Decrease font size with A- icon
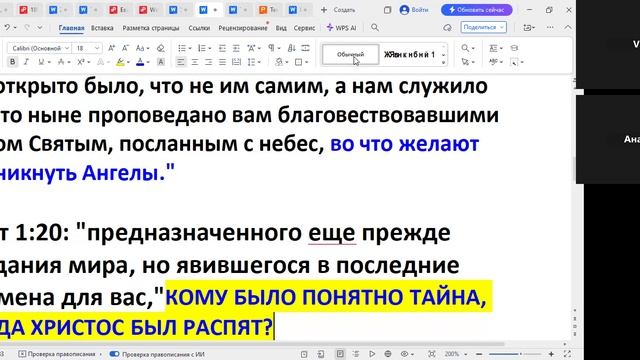The width and height of the screenshot is (640, 360). click(x=125, y=48)
